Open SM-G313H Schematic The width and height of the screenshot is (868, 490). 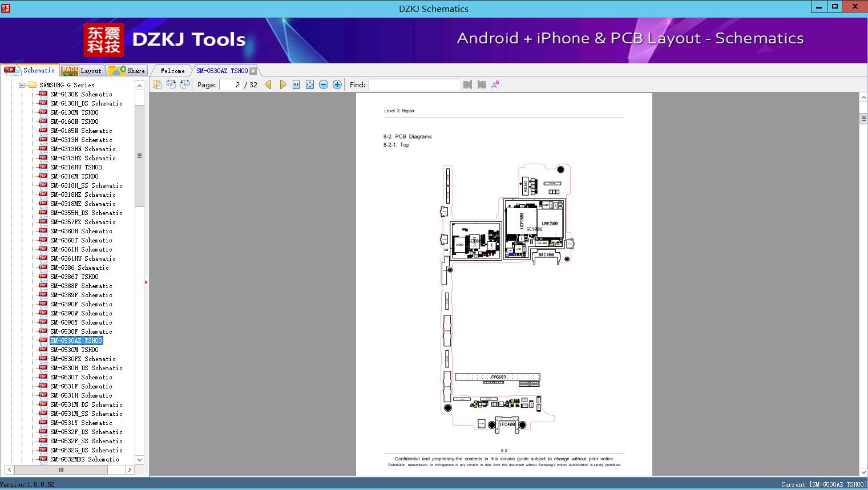click(81, 140)
